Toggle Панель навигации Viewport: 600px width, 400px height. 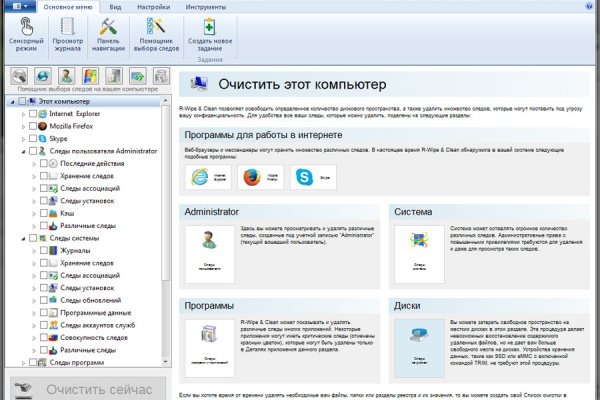pyautogui.click(x=108, y=34)
